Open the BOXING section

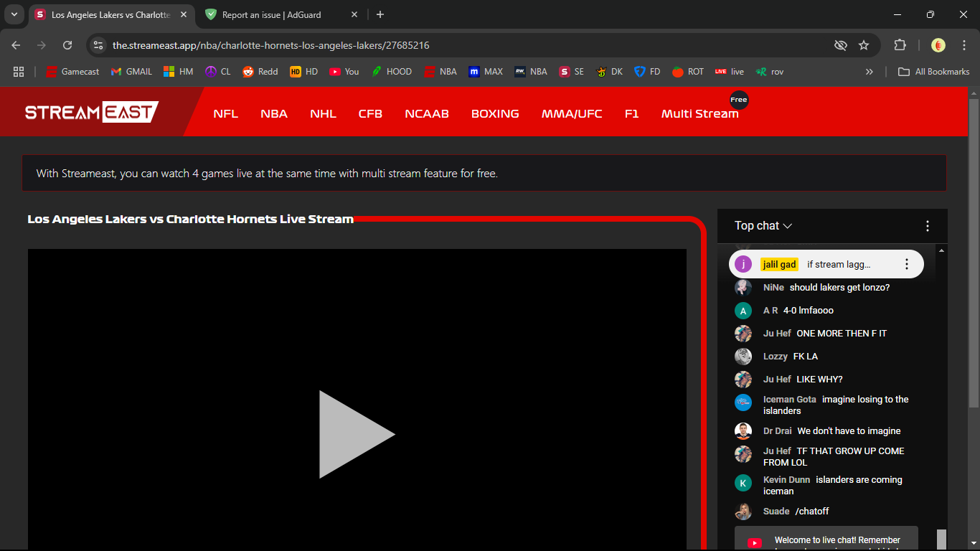click(495, 113)
